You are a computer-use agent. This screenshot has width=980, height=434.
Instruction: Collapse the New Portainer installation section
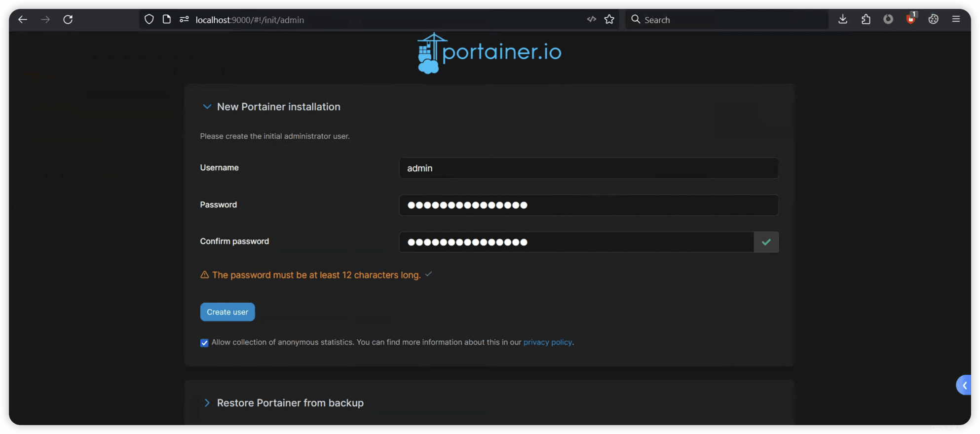207,107
